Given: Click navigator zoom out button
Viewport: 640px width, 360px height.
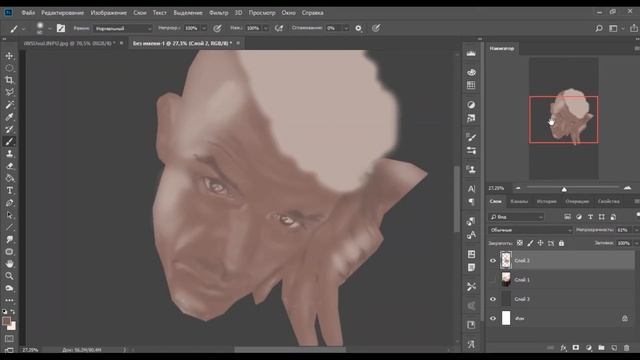Looking at the screenshot, I should point(518,188).
